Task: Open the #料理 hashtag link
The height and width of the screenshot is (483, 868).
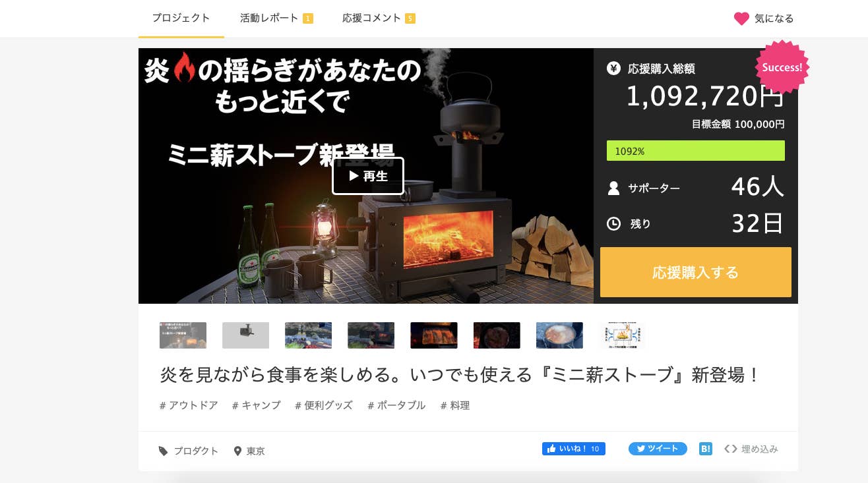Action: coord(455,405)
